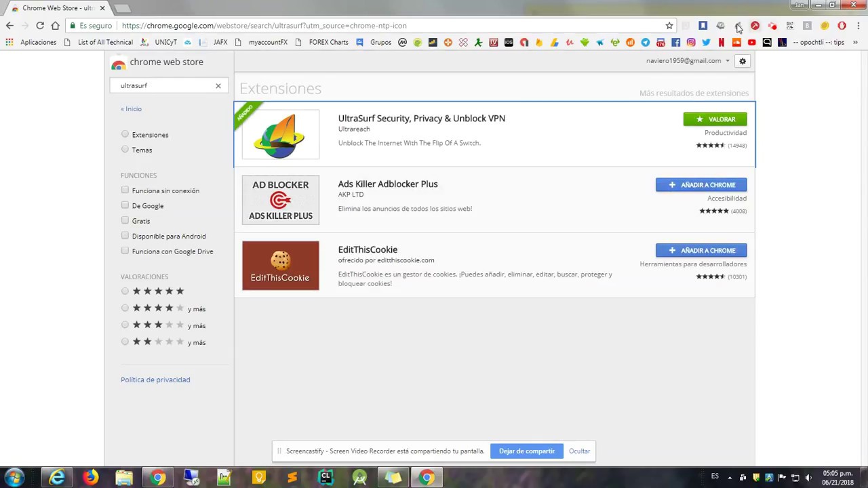Open the CLion taskbar icon
This screenshot has width=868, height=488.
tap(325, 478)
